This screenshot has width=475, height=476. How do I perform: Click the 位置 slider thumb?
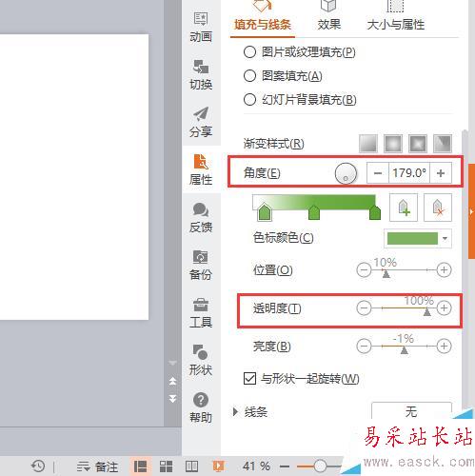pos(386,273)
